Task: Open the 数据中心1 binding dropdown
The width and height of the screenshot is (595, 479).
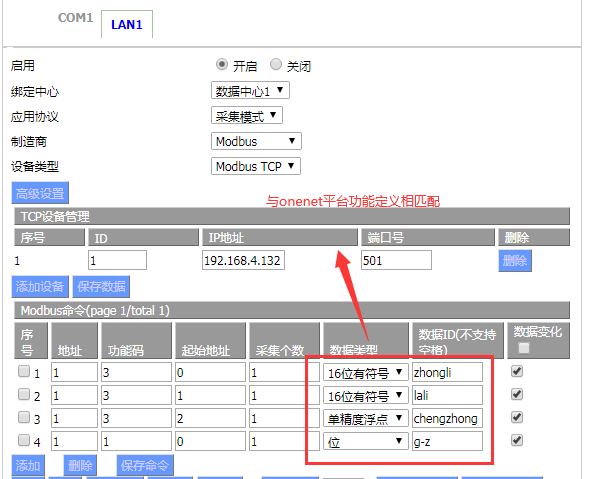Action: [x=250, y=91]
